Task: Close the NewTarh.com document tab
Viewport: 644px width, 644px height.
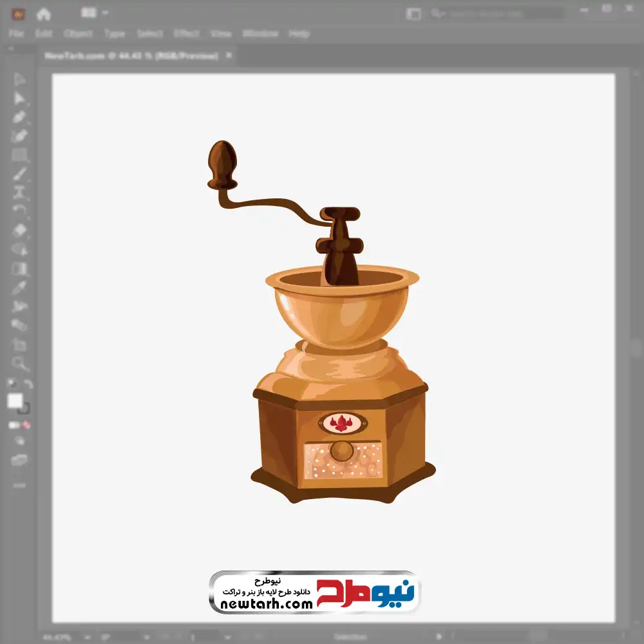Action: tap(228, 56)
